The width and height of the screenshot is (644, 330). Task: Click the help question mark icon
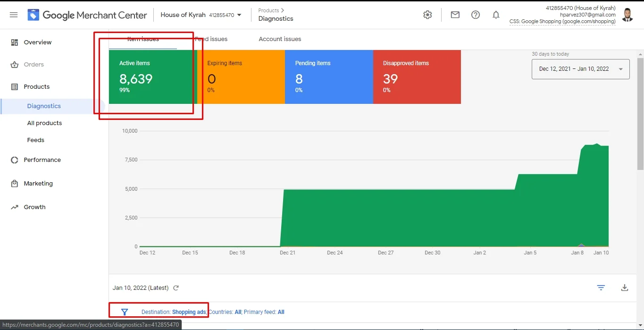tap(476, 15)
